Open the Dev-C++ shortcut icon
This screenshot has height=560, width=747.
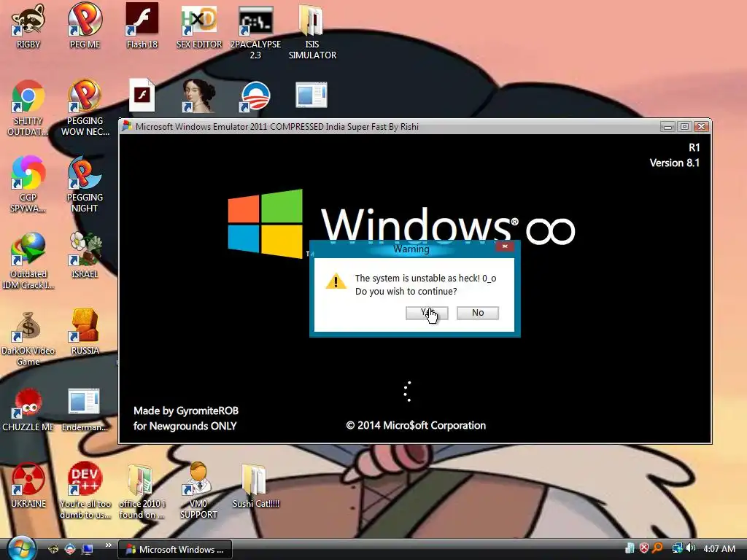(x=85, y=491)
